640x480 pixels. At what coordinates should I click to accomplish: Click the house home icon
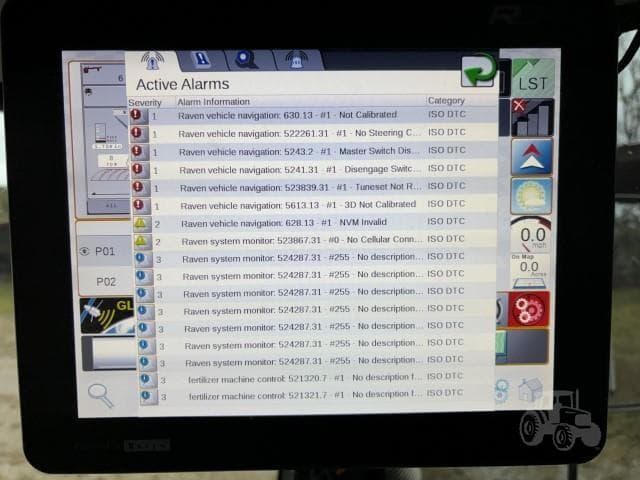coord(530,389)
